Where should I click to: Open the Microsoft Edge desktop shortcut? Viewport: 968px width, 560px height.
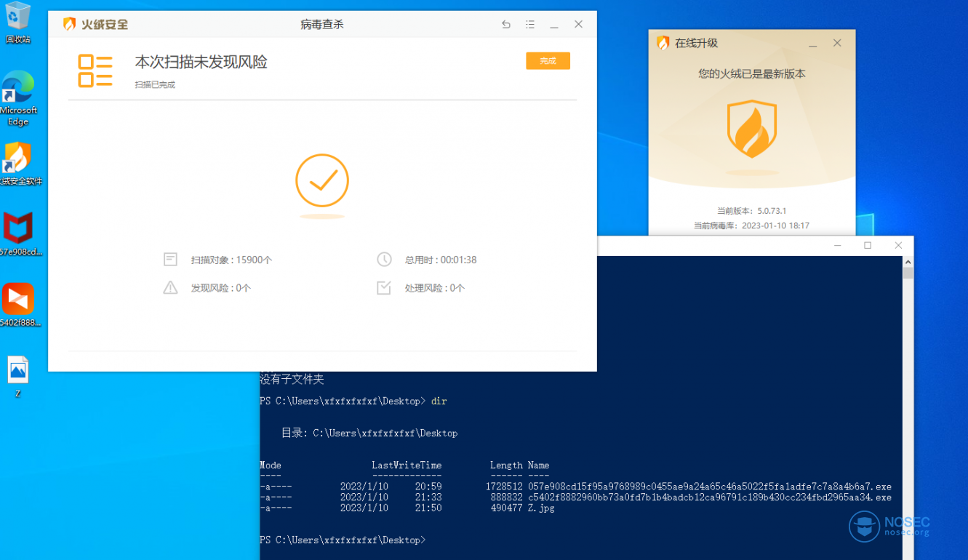(x=18, y=98)
